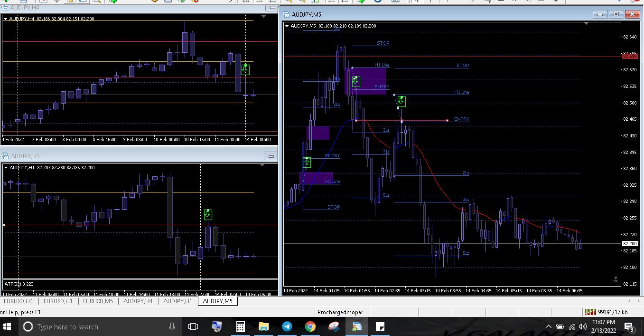
Task: Switch to the AUDJPY,H1 chart tab
Action: click(178, 301)
